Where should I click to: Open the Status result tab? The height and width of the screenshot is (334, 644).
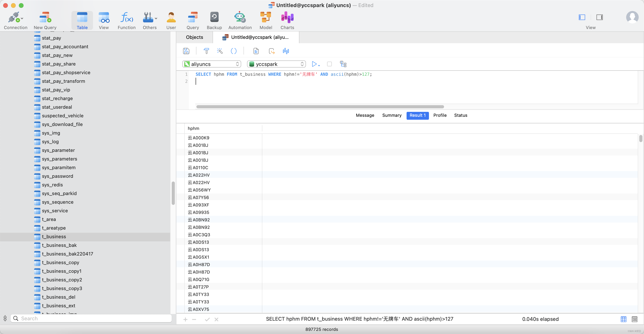461,115
